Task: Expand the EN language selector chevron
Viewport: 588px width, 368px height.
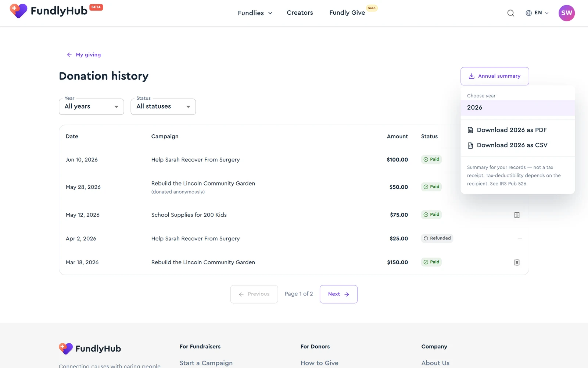Action: (546, 13)
